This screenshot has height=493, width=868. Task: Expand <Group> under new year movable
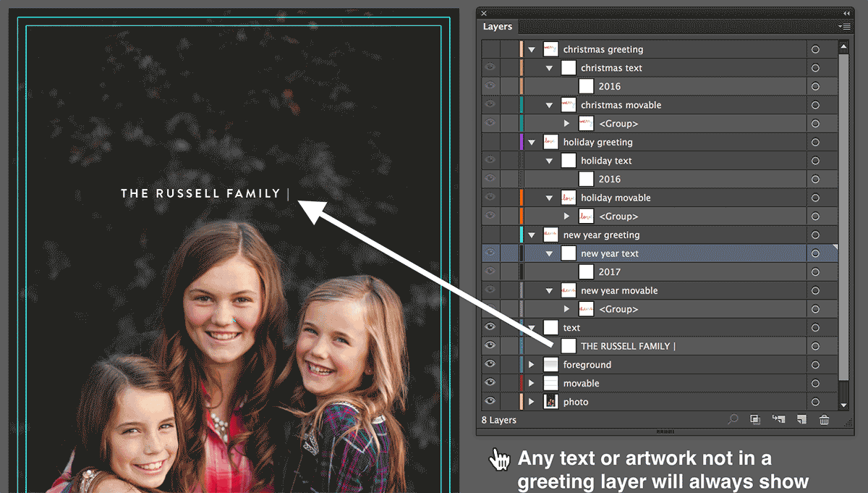point(567,309)
